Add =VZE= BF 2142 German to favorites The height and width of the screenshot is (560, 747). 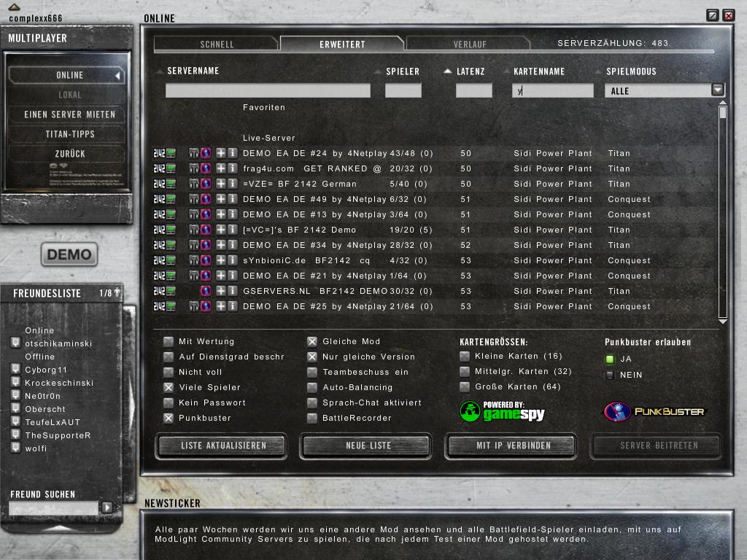point(221,184)
